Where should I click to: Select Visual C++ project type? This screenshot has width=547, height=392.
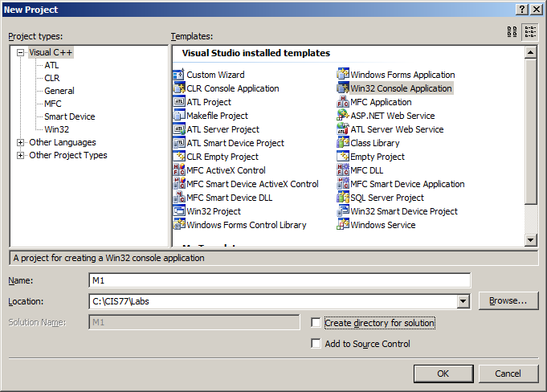pos(51,53)
